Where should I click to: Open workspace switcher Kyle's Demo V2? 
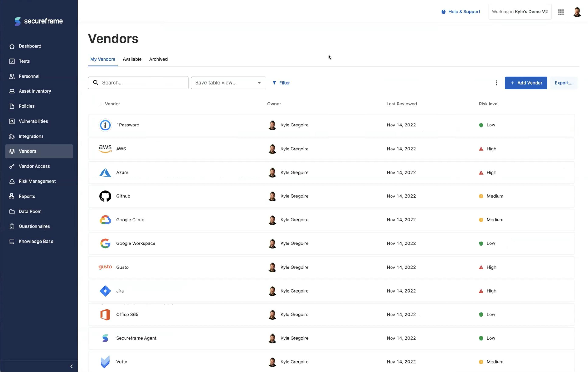(520, 12)
